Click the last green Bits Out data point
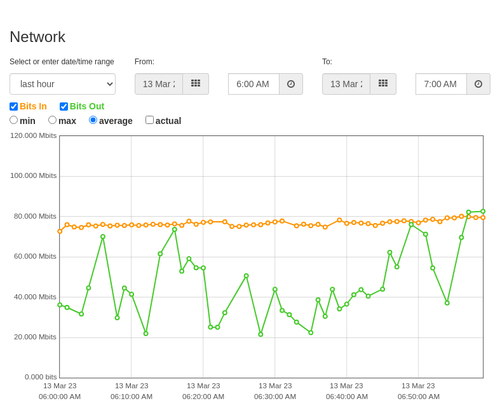Image resolution: width=500 pixels, height=403 pixels. 483,211
